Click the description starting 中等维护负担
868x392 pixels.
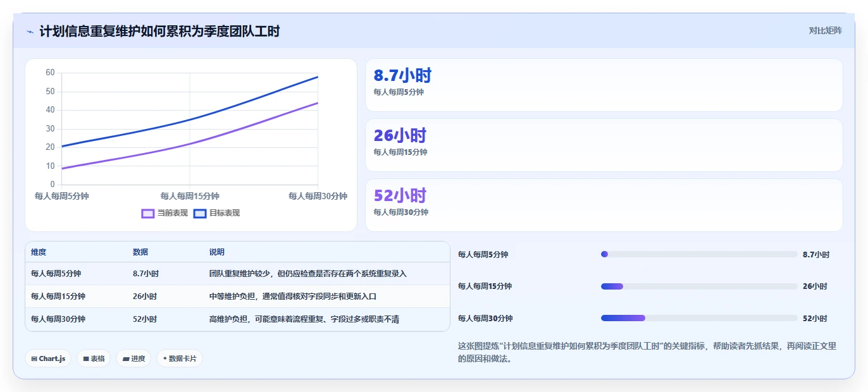point(293,296)
